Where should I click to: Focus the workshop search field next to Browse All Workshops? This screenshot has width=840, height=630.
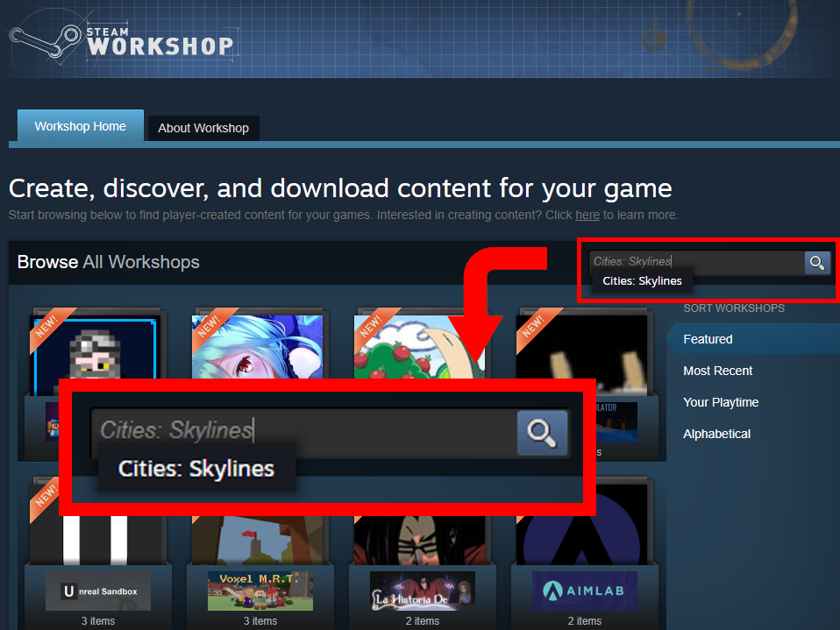[x=696, y=262]
